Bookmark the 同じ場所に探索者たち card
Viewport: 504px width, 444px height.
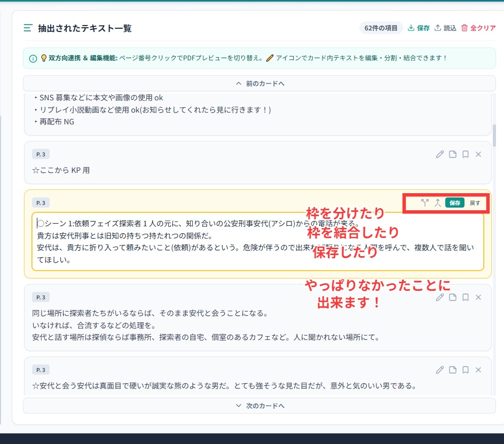[x=466, y=297]
